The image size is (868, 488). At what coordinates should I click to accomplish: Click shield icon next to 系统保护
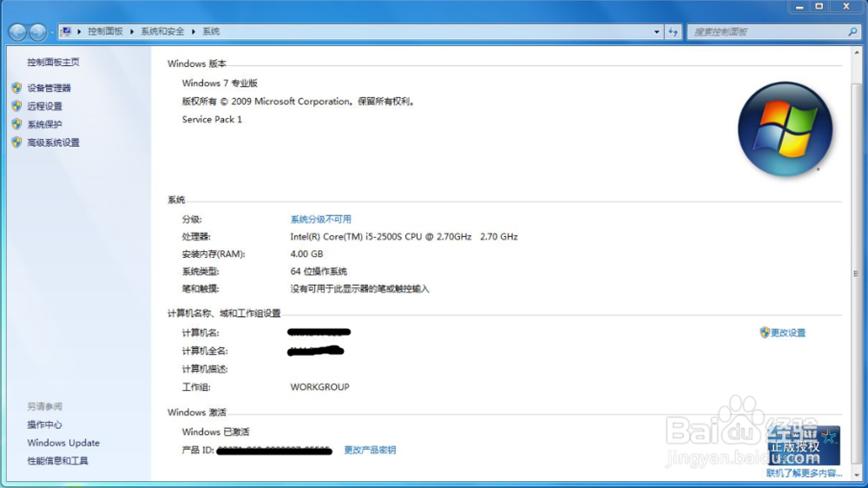tap(16, 124)
